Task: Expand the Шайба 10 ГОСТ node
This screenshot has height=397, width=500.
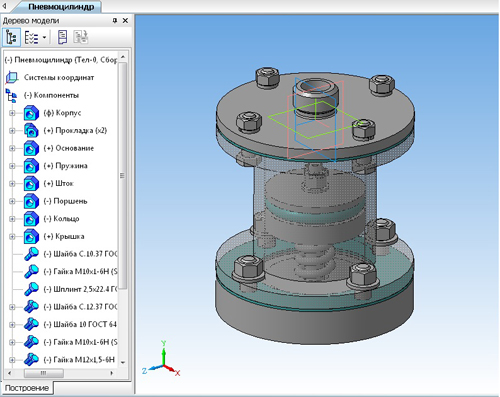Action: coord(12,325)
